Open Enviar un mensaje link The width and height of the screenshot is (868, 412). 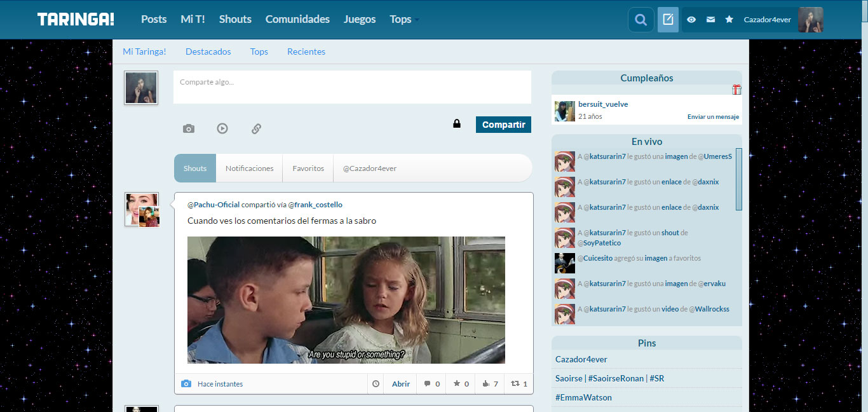[x=713, y=117]
